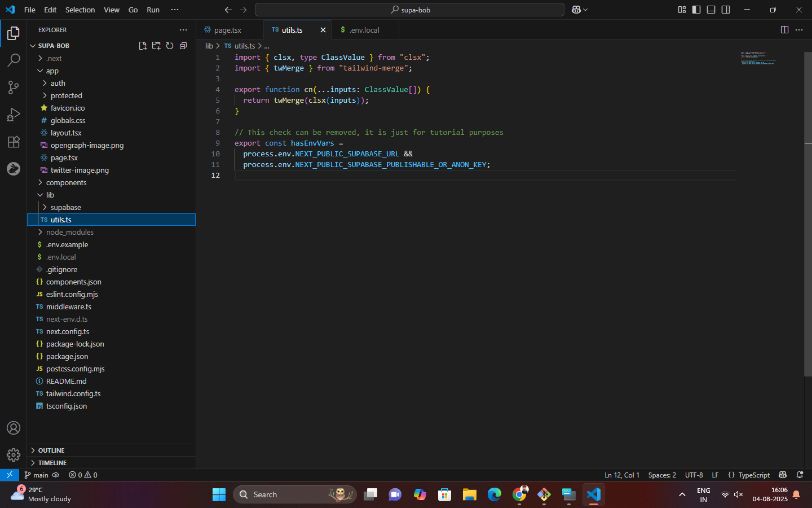Open the File menu
The height and width of the screenshot is (508, 812).
click(x=30, y=10)
